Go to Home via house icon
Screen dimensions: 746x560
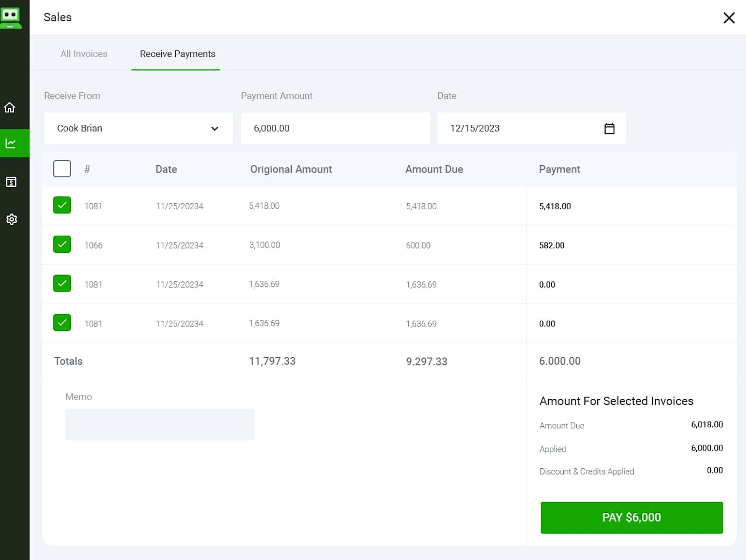coord(10,107)
